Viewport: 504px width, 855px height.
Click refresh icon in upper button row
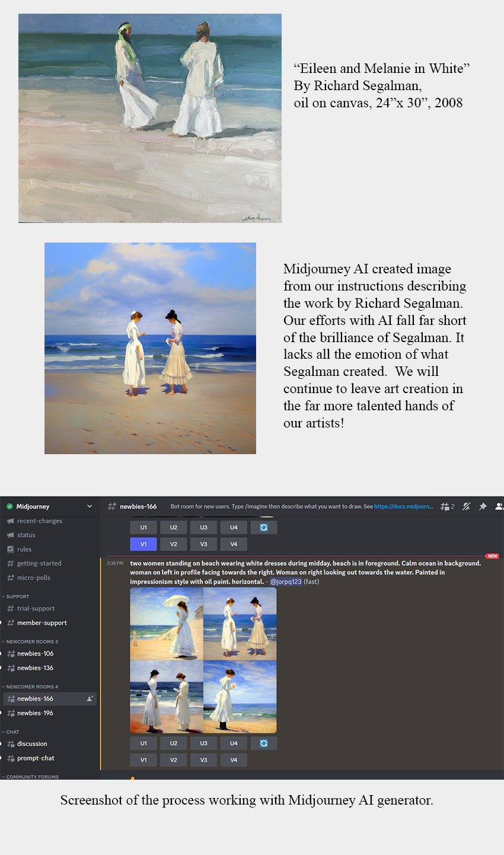[x=264, y=527]
